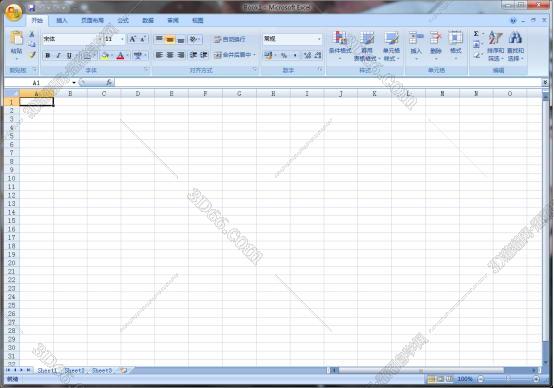Open the Name Box dropdown arrow beside A1

(x=74, y=83)
